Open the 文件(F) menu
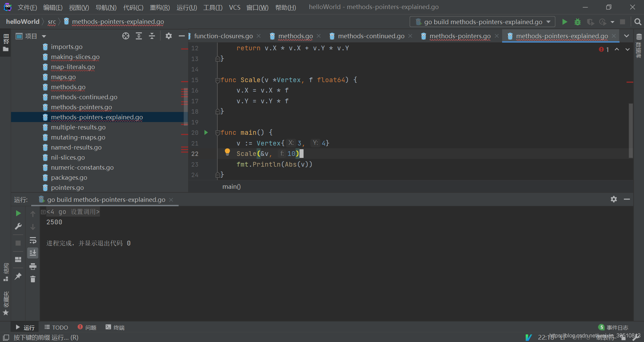The image size is (644, 342). pyautogui.click(x=27, y=7)
